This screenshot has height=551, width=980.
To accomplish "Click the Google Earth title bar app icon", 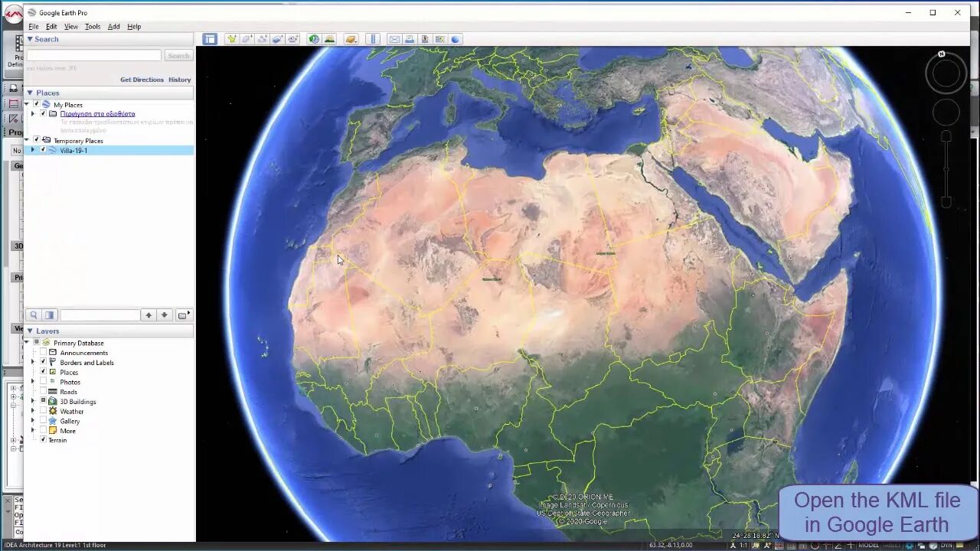I will 31,13.
